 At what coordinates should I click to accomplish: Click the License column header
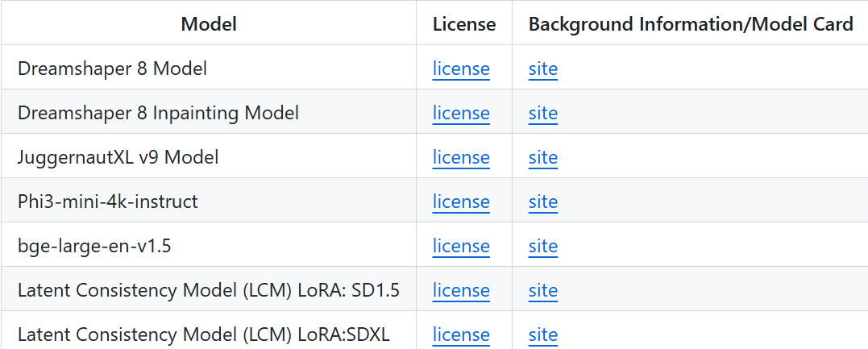coord(464,24)
